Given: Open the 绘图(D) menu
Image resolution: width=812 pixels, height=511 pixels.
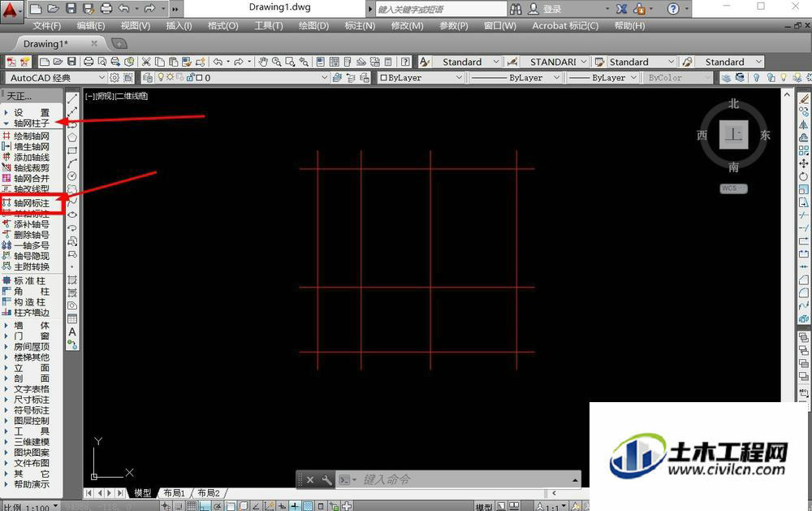Looking at the screenshot, I should [x=313, y=25].
